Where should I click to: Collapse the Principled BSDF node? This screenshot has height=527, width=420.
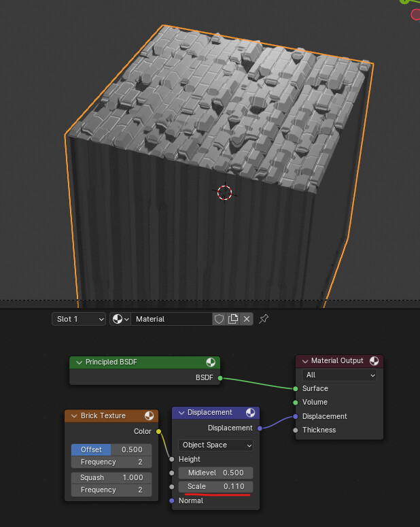point(80,362)
